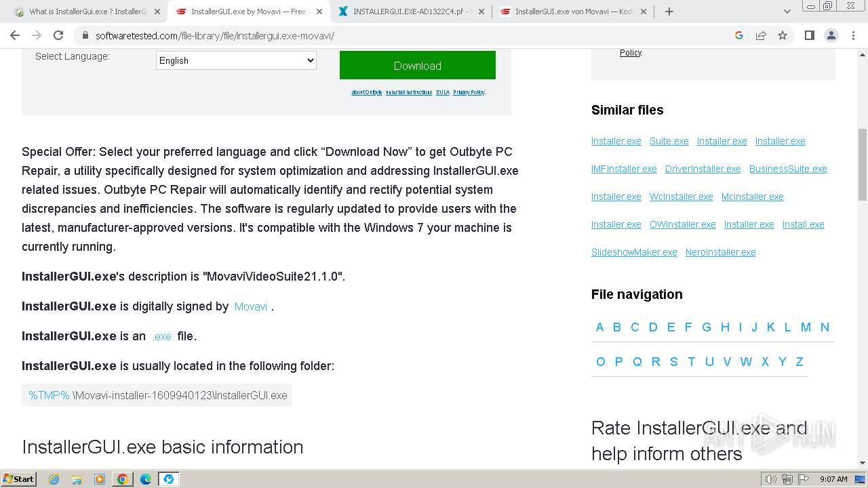
Task: Navigate to files starting with W
Action: pyautogui.click(x=746, y=362)
